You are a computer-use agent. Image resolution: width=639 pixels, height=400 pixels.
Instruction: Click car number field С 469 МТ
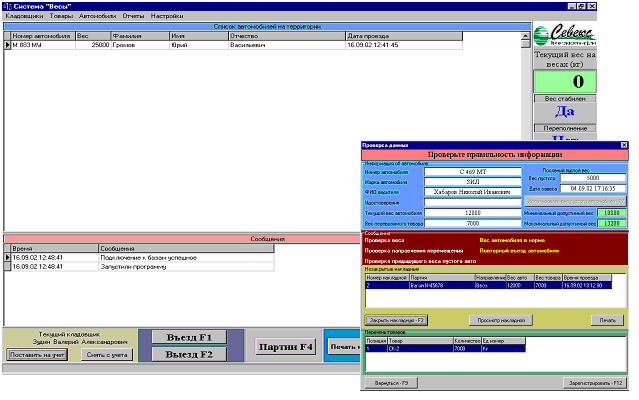[x=473, y=171]
